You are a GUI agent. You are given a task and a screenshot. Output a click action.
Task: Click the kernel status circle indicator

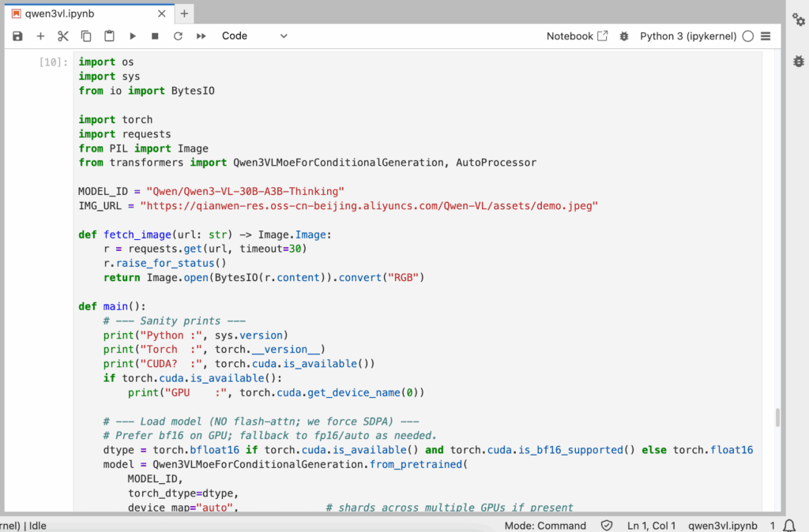click(747, 36)
